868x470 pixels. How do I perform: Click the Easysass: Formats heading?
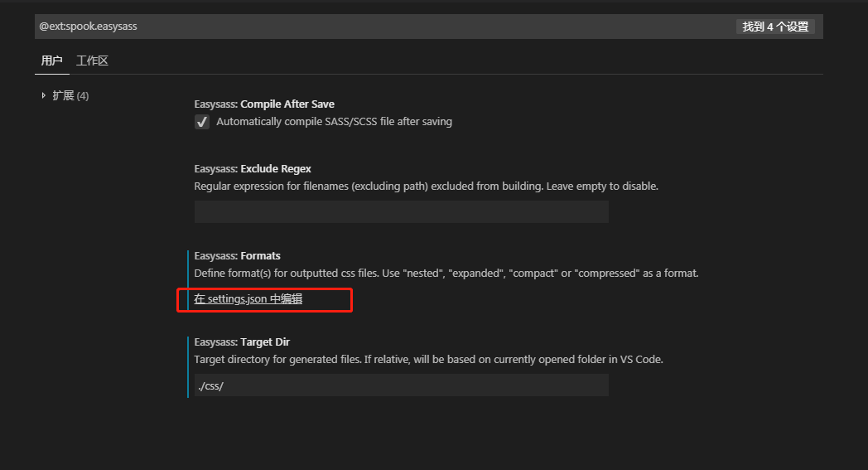tap(237, 256)
